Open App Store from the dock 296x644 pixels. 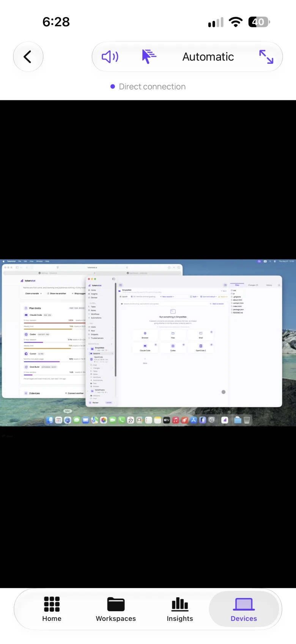click(x=193, y=420)
